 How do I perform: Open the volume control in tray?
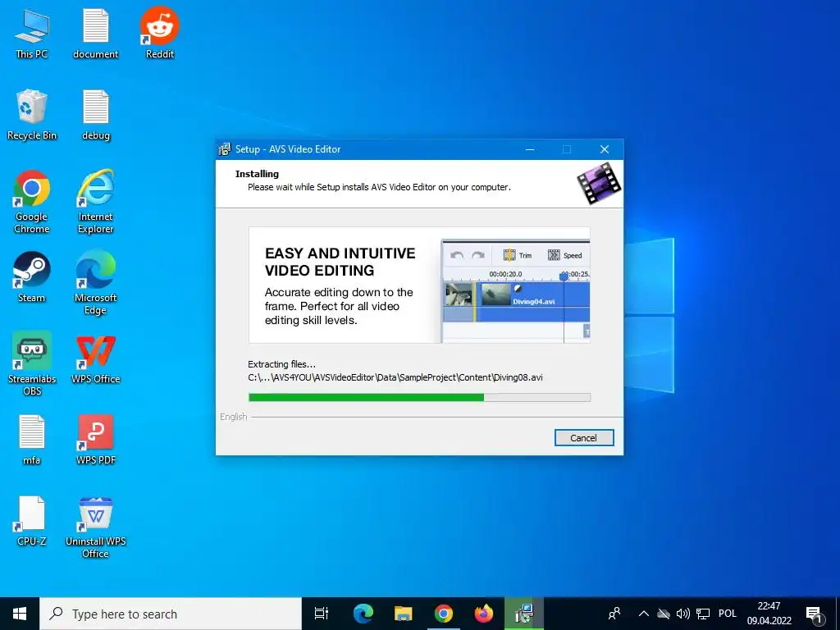683,614
